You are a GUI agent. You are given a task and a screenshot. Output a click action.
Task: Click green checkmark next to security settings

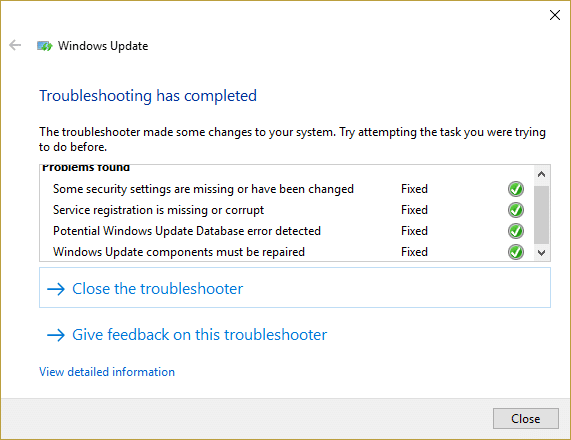coord(516,189)
